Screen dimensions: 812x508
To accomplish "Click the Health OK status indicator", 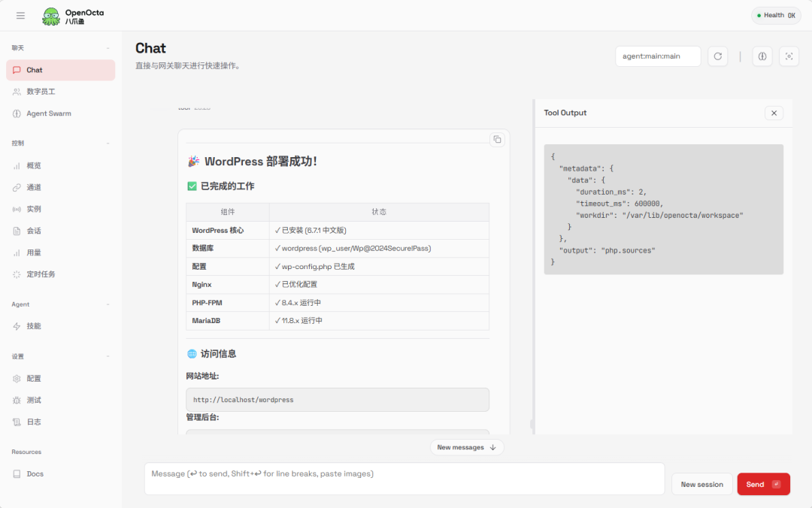I will point(776,16).
